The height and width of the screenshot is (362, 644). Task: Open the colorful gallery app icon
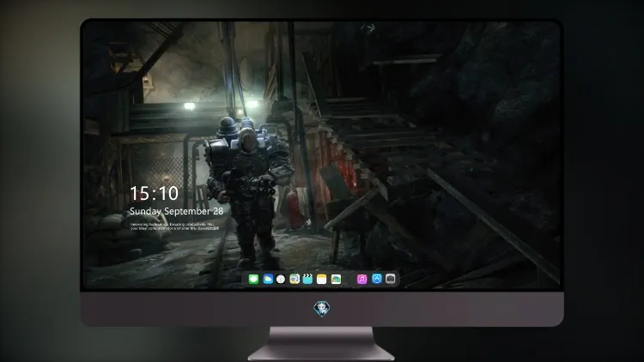pos(336,279)
